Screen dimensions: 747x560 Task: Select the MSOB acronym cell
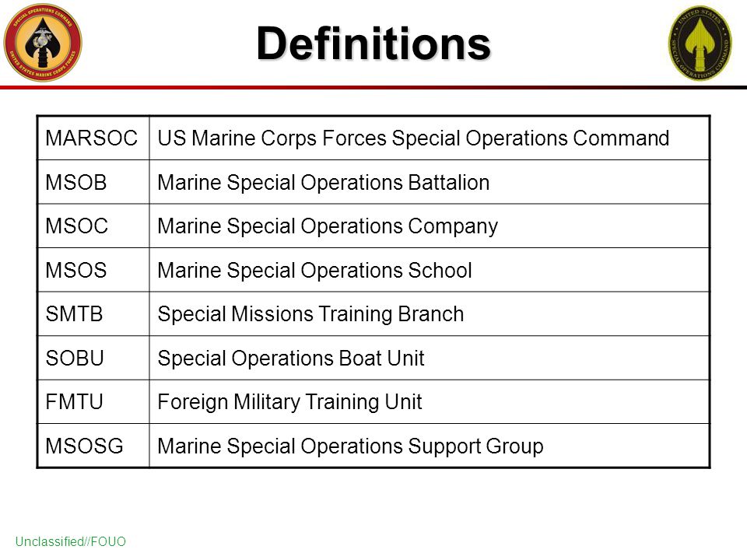pos(93,182)
